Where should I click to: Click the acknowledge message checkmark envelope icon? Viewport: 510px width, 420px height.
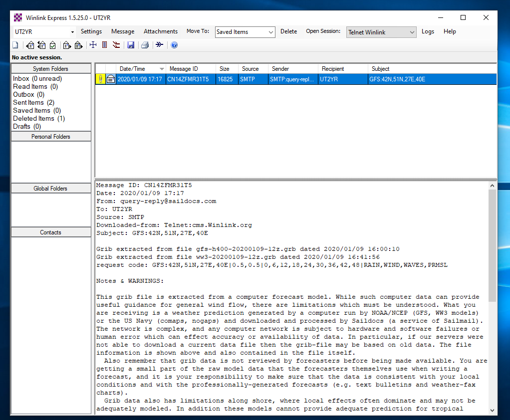[53, 45]
